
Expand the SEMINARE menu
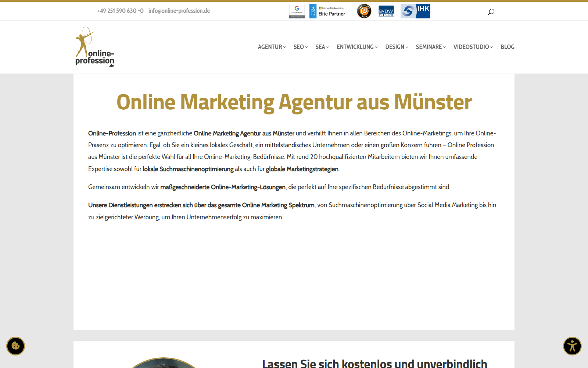[431, 47]
